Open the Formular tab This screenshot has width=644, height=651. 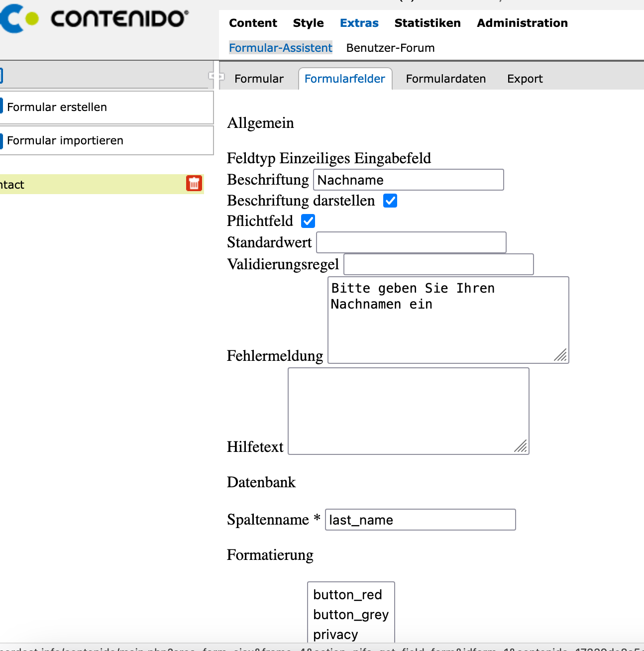point(259,79)
